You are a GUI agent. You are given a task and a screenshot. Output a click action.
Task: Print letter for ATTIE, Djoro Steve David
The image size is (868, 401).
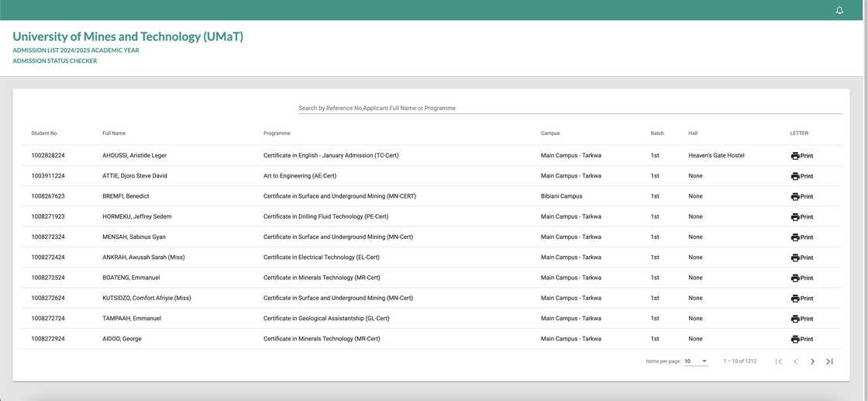click(802, 176)
